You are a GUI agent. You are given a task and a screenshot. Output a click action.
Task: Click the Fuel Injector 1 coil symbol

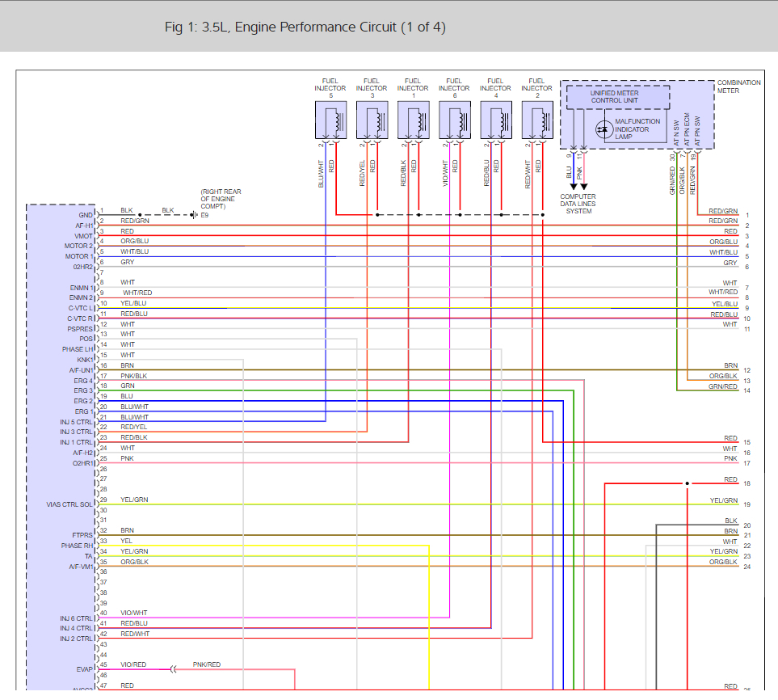pos(413,120)
